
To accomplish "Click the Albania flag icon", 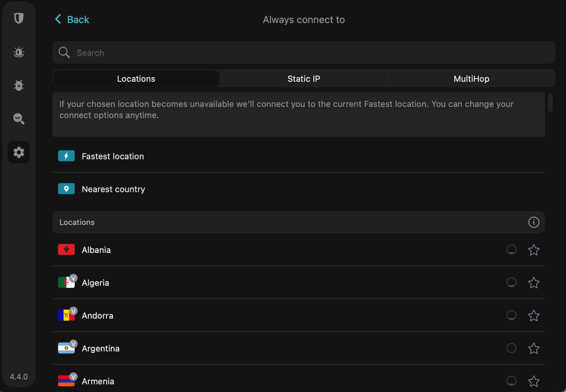I will coord(66,249).
